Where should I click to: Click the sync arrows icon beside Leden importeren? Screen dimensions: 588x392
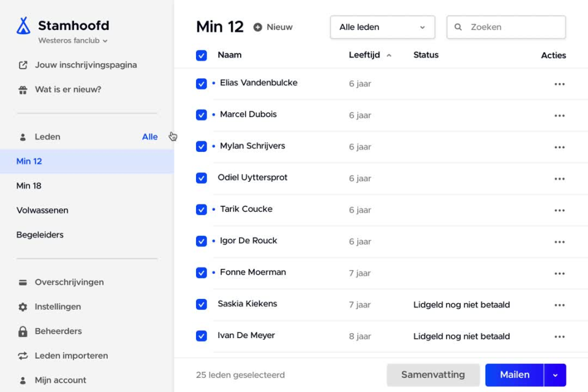point(23,356)
